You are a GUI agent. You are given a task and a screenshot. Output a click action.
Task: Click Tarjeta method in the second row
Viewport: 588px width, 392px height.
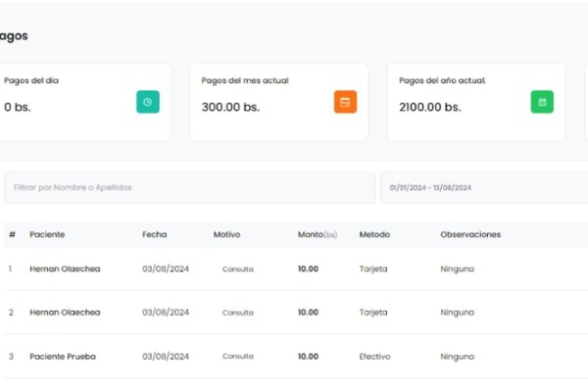pos(373,313)
